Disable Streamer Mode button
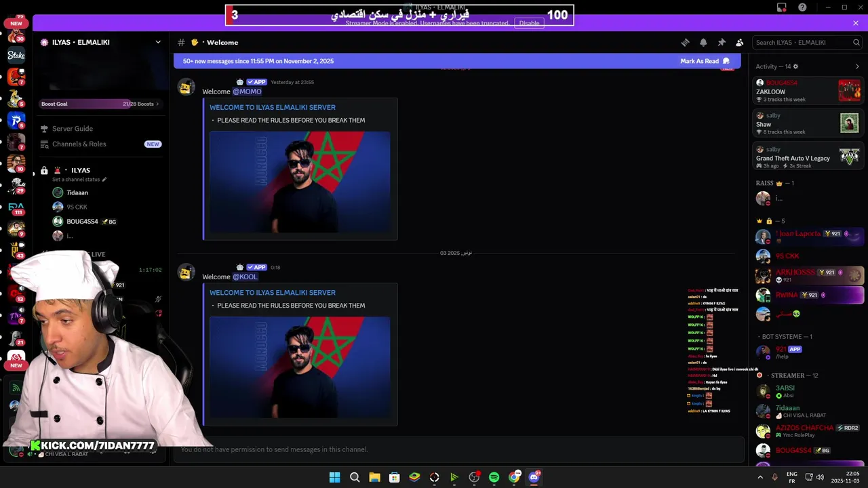868x488 pixels. click(529, 23)
